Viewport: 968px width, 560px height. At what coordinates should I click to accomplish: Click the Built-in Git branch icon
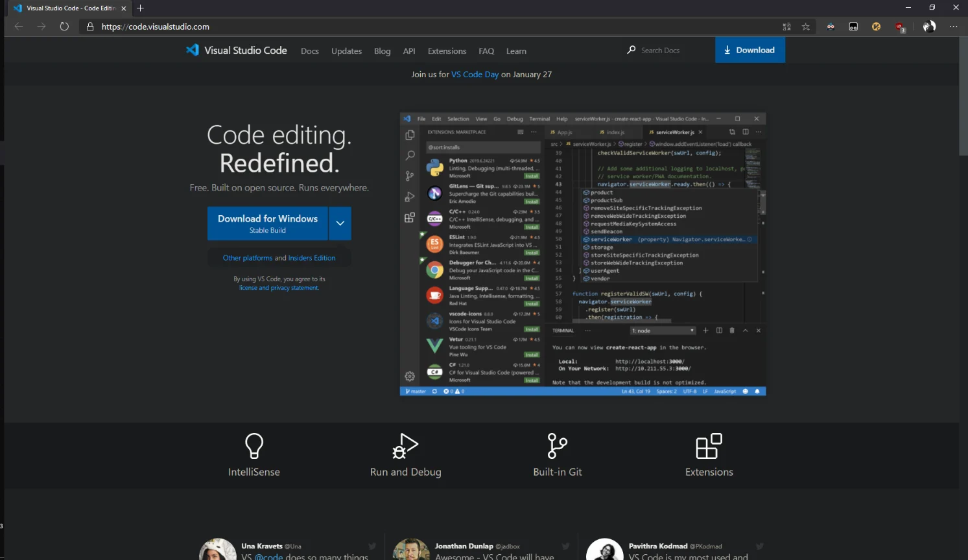pos(557,446)
